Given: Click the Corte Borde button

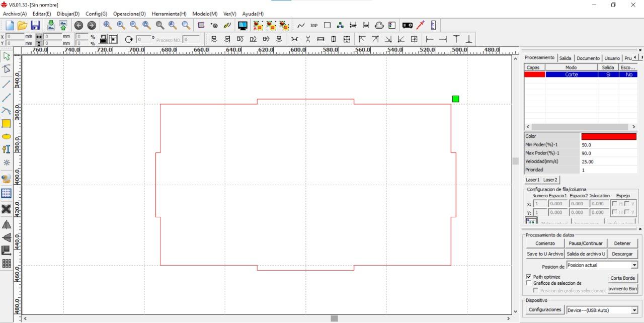Looking at the screenshot, I should pos(622,278).
